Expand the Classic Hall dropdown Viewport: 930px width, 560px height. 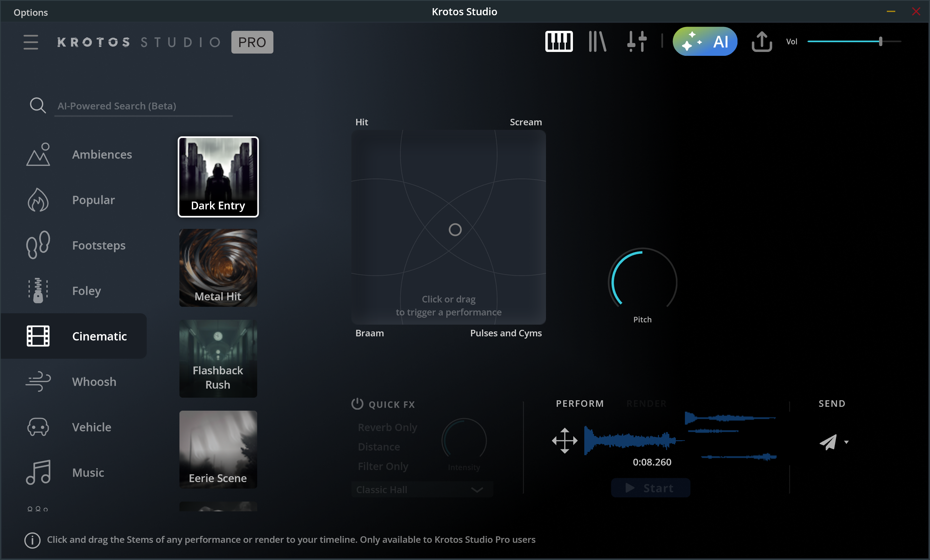click(x=422, y=490)
